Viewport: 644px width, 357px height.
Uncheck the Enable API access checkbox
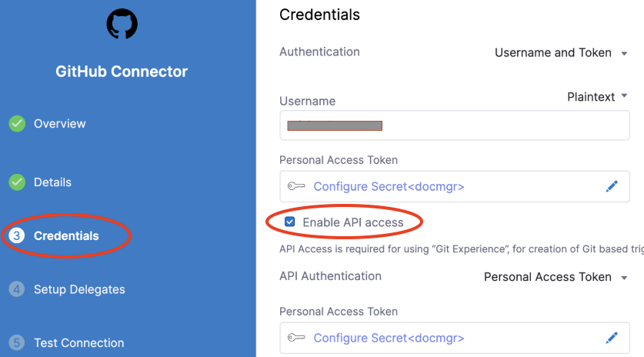click(x=289, y=222)
